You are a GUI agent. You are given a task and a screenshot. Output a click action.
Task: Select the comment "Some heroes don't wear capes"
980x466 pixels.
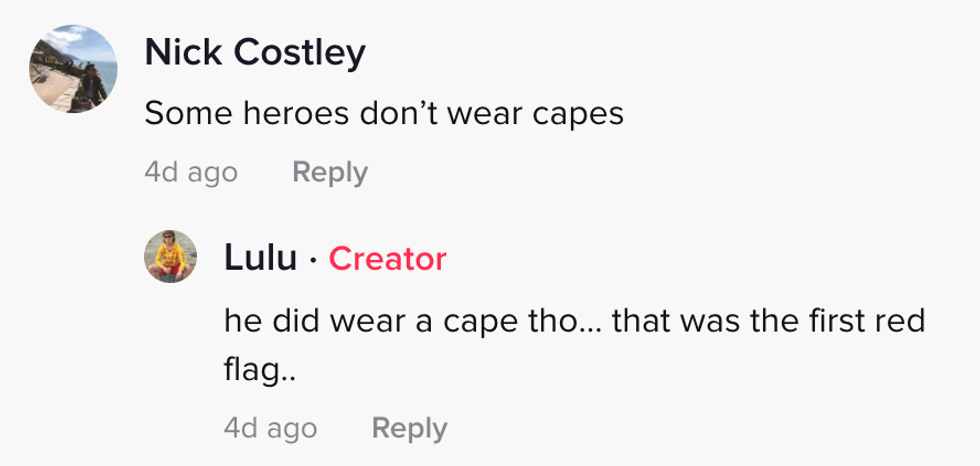[x=384, y=114]
